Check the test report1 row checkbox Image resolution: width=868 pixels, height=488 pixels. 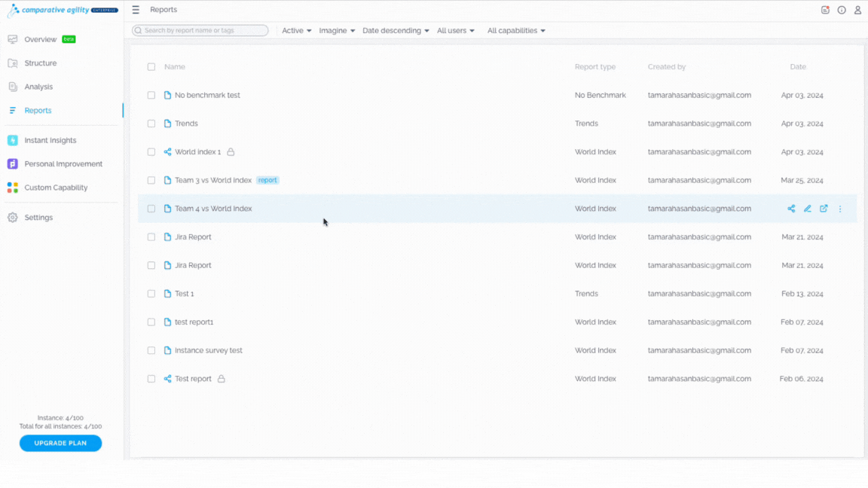[x=151, y=322]
